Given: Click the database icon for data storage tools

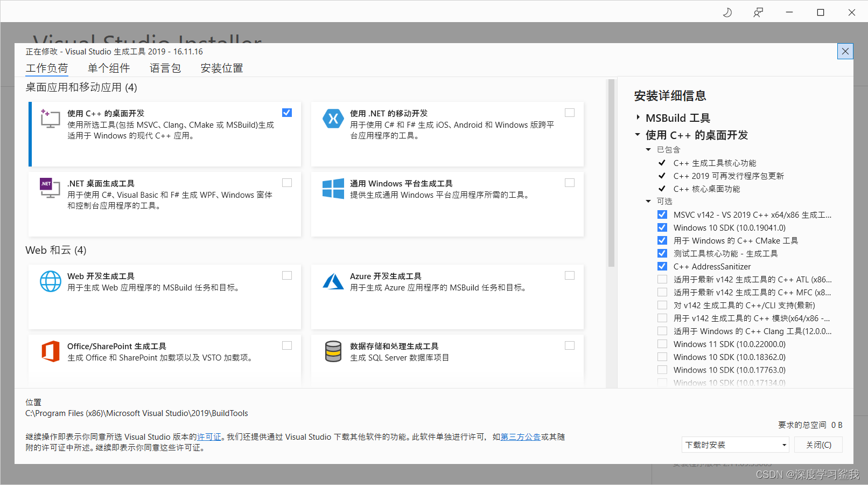Looking at the screenshot, I should (x=333, y=351).
